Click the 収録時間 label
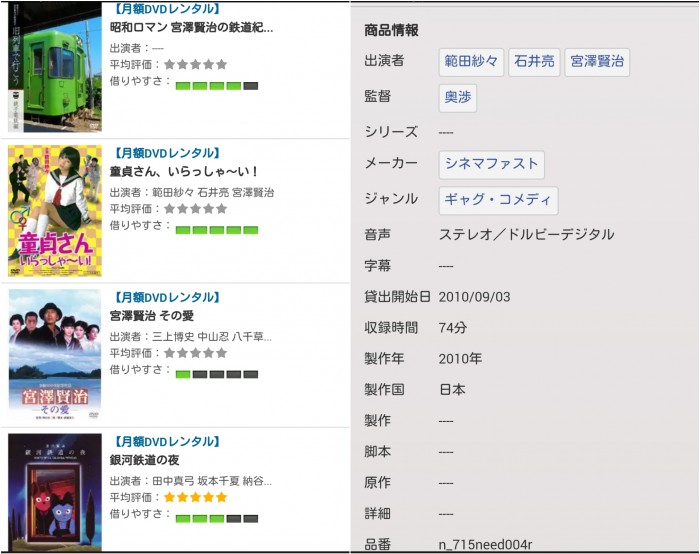700x554 pixels. pyautogui.click(x=391, y=328)
